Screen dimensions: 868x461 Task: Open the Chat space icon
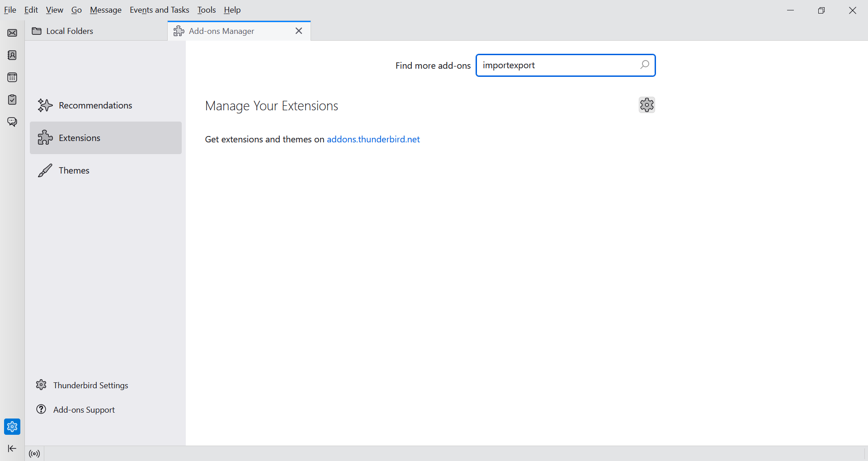12,122
